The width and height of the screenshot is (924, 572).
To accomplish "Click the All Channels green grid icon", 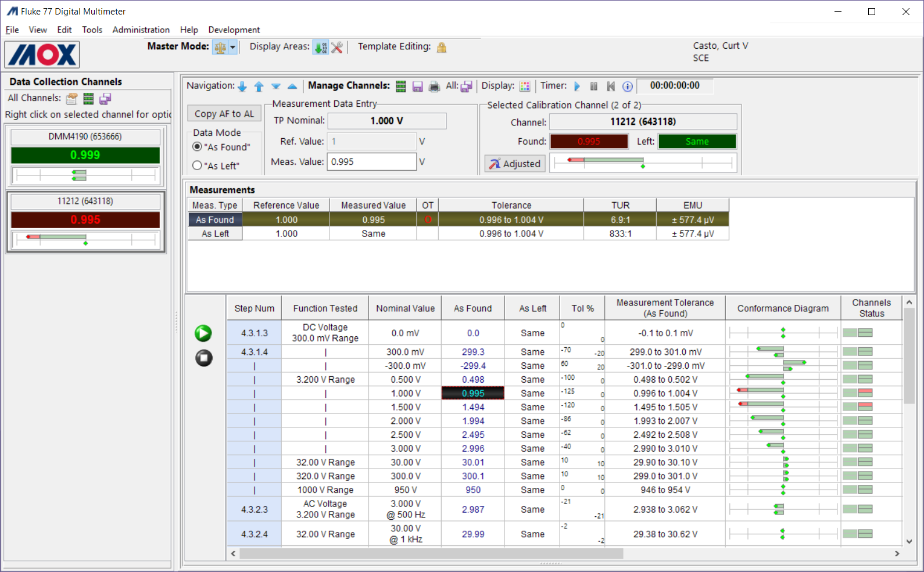I will coord(88,99).
